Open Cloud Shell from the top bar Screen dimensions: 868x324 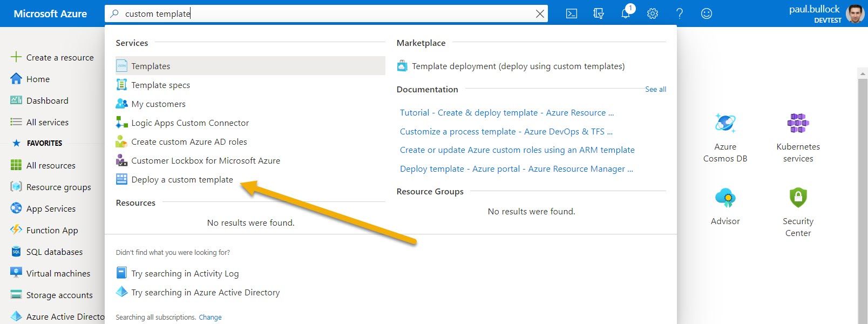coord(571,14)
